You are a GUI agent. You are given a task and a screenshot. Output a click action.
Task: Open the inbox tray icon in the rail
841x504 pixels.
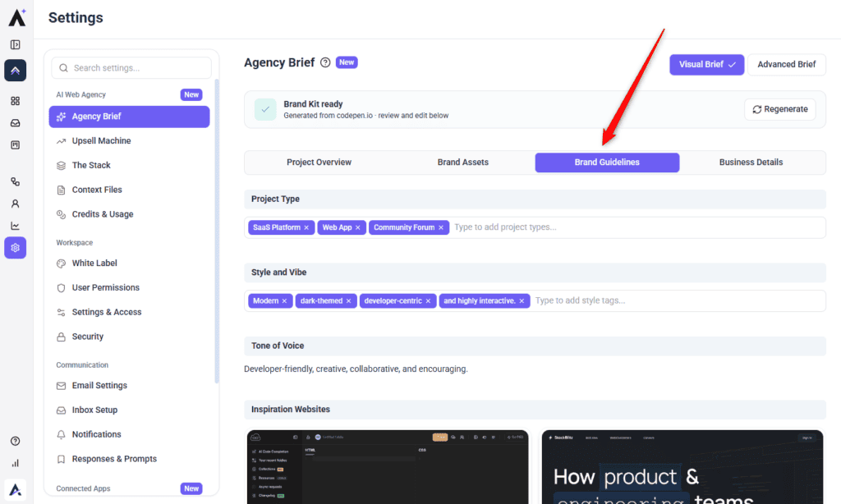[x=15, y=123]
